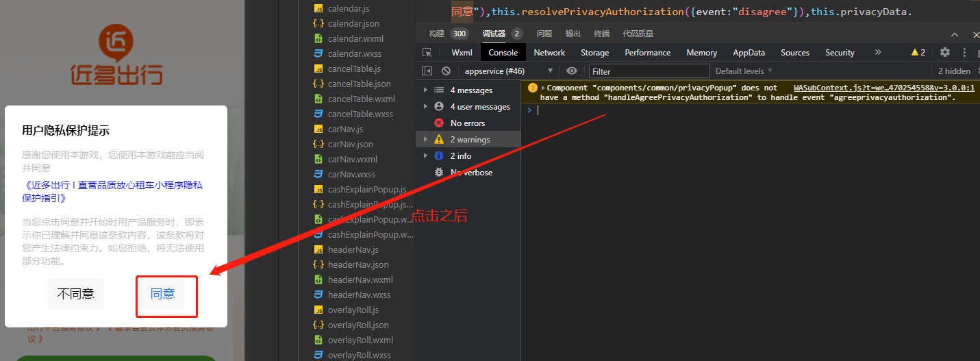Open the 问题 panel tab
Screen dimensions: 980x361
[x=544, y=34]
